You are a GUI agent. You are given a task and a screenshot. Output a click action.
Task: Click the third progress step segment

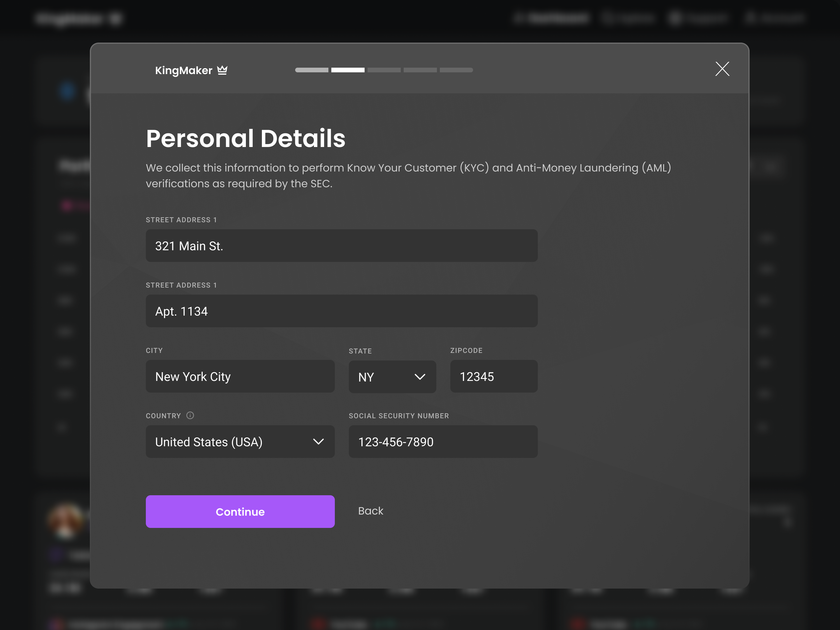[x=384, y=70]
